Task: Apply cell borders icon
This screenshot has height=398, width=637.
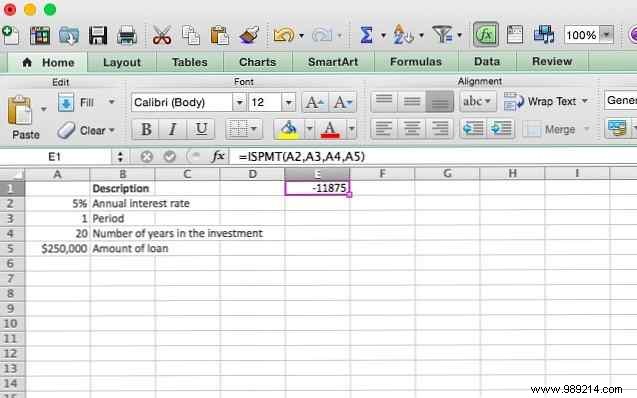Action: pyautogui.click(x=238, y=130)
